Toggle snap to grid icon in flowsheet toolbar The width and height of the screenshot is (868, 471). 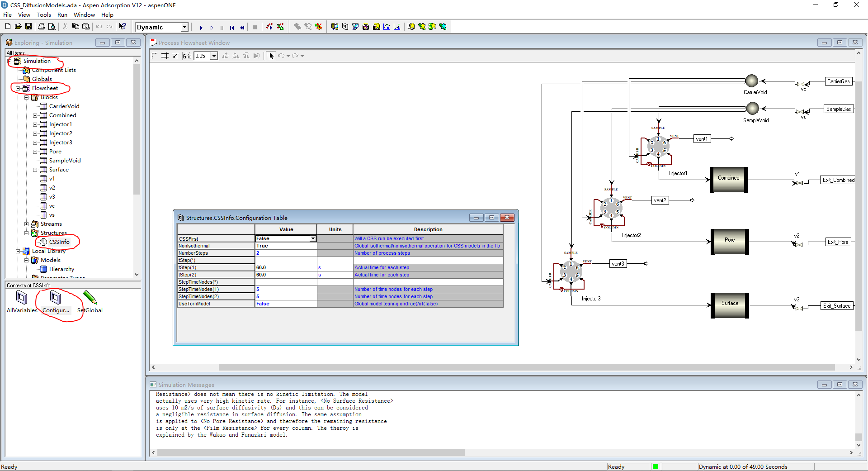[x=175, y=56]
